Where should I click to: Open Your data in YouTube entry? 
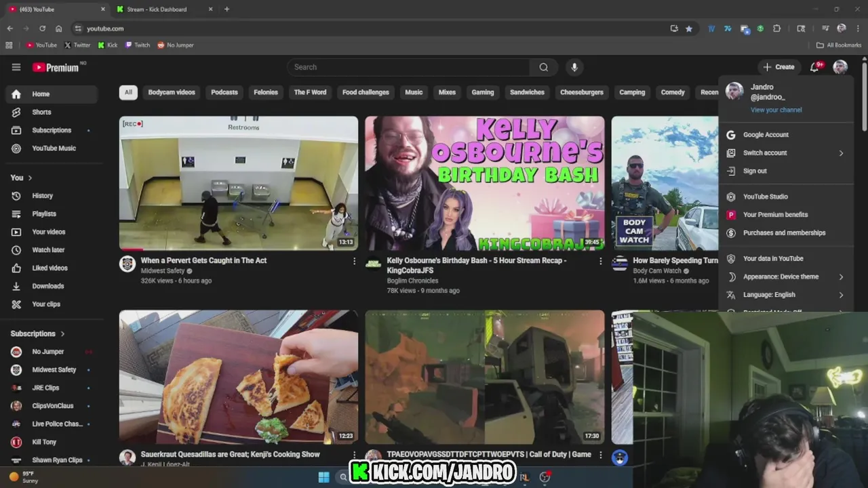(x=786, y=258)
